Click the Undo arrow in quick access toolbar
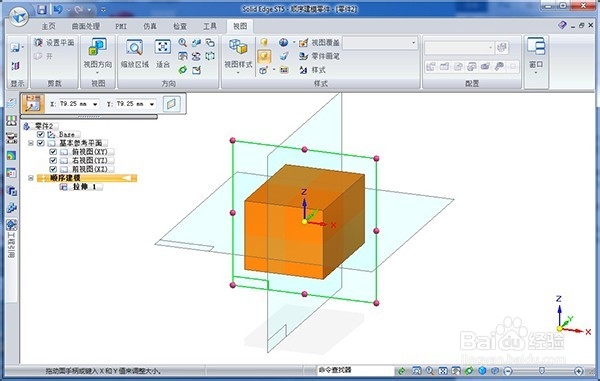 click(x=58, y=9)
